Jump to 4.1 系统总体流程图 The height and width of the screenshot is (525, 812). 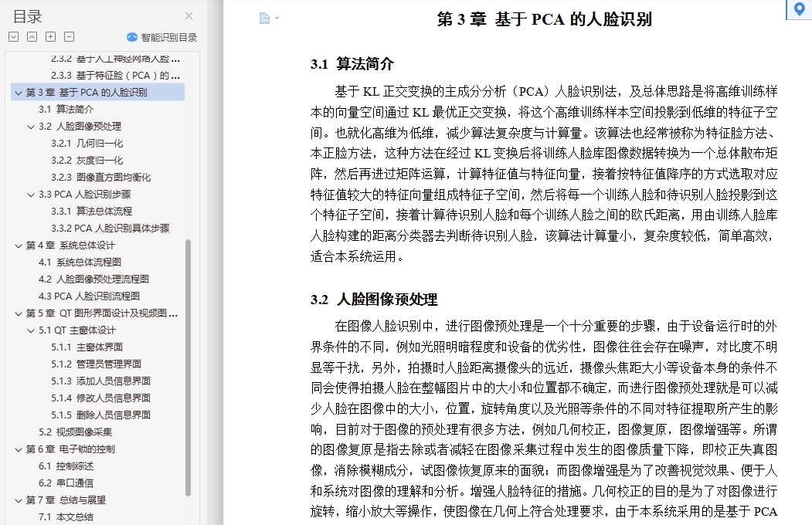(80, 262)
